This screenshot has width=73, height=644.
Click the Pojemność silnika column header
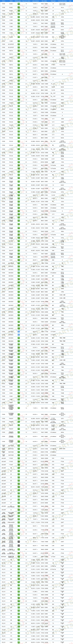click(26, 1)
